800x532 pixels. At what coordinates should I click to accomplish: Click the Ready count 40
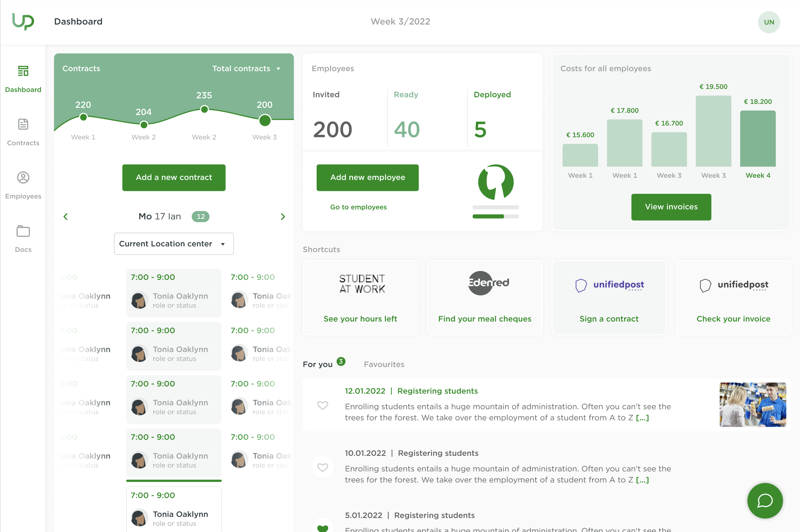tap(407, 130)
